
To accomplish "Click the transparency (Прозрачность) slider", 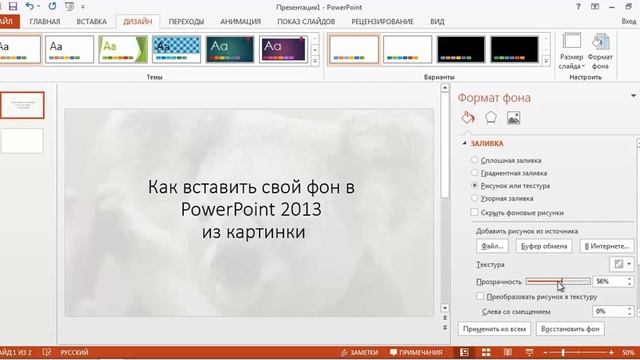I will tap(558, 281).
